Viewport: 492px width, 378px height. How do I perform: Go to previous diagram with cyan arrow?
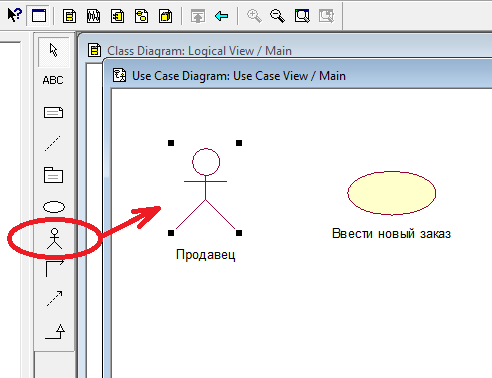coord(222,16)
